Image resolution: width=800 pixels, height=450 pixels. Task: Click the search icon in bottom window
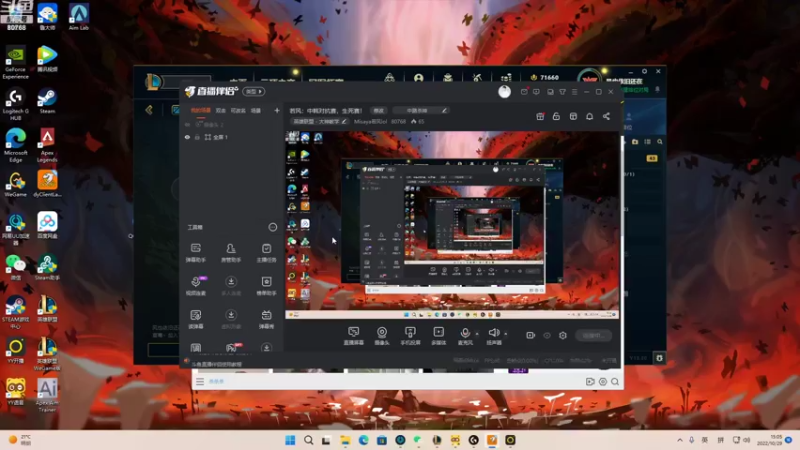click(x=615, y=381)
